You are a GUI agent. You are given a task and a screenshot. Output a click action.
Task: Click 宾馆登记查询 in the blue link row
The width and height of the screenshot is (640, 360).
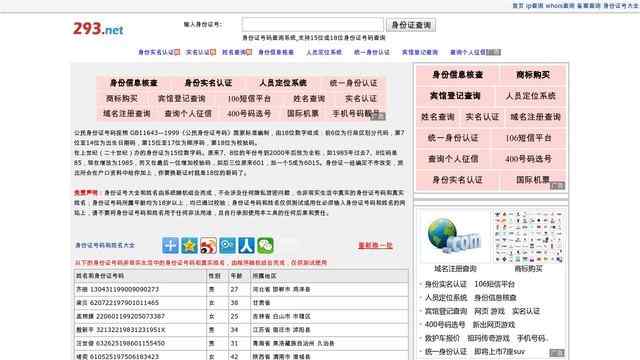pyautogui.click(x=420, y=52)
